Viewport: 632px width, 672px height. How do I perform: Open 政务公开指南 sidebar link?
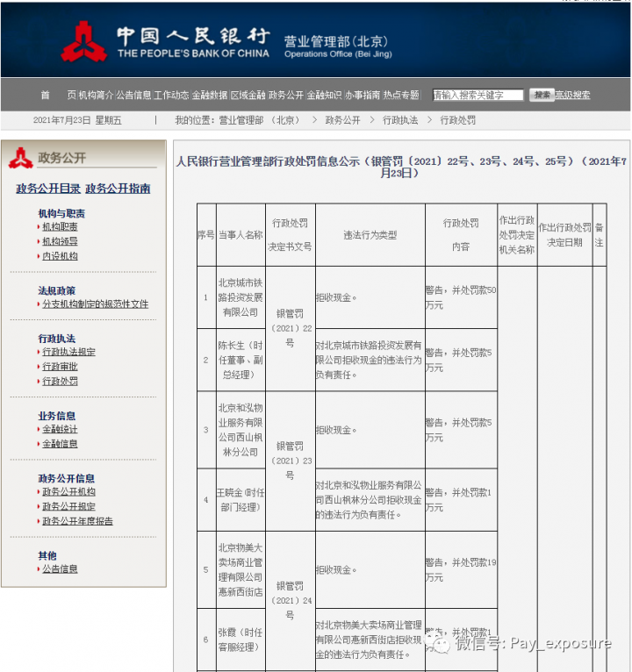point(118,189)
